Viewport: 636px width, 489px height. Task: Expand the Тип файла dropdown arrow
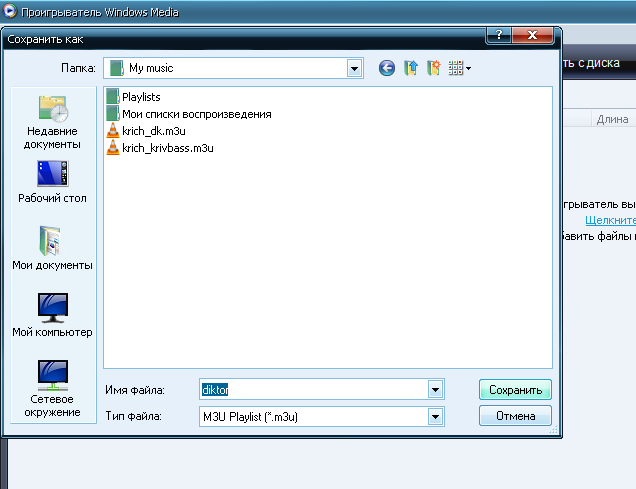[435, 417]
